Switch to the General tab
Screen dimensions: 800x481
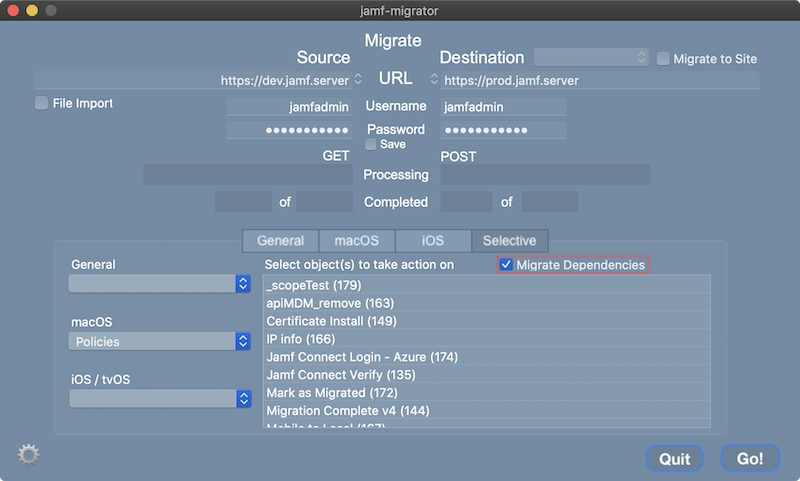coord(281,241)
